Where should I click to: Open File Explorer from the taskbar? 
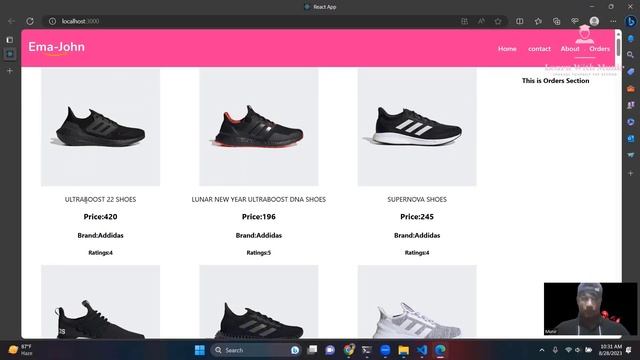click(x=404, y=350)
